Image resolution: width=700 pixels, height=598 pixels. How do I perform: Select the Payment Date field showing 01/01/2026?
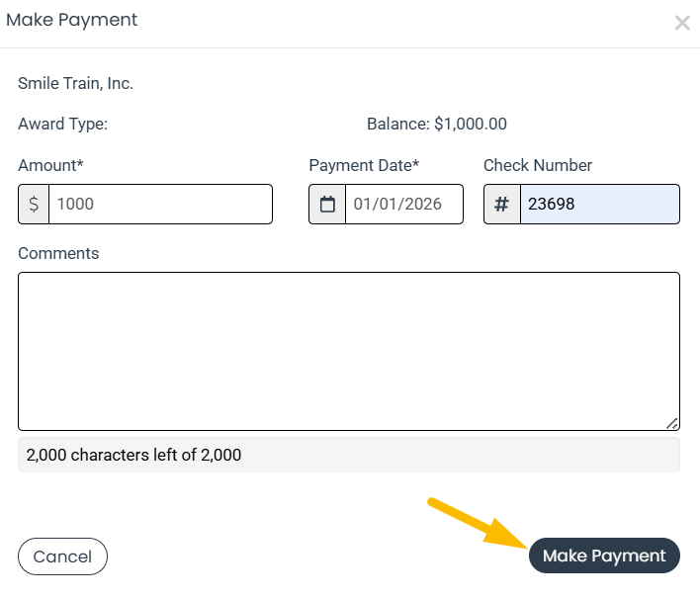(404, 204)
